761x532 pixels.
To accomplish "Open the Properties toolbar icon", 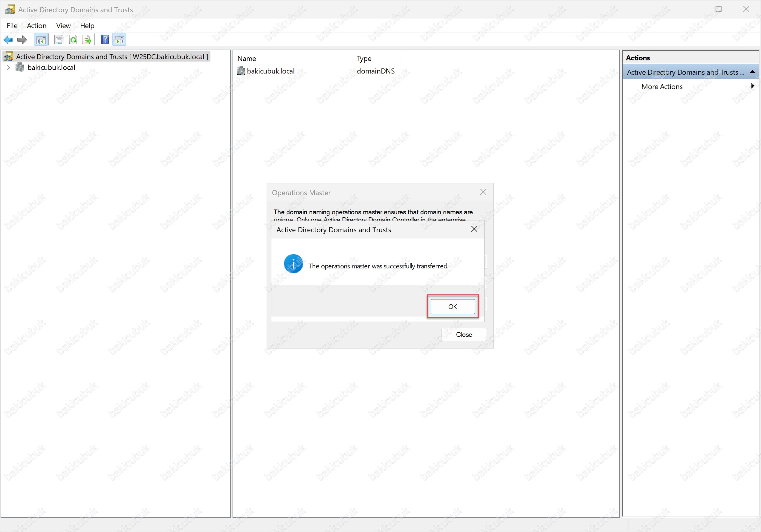I will (x=59, y=40).
